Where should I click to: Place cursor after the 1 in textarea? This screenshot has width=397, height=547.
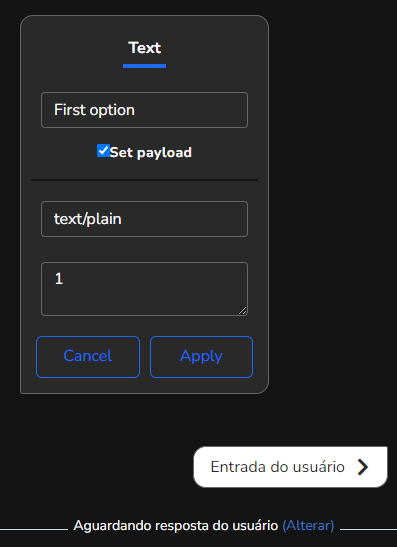[65, 278]
